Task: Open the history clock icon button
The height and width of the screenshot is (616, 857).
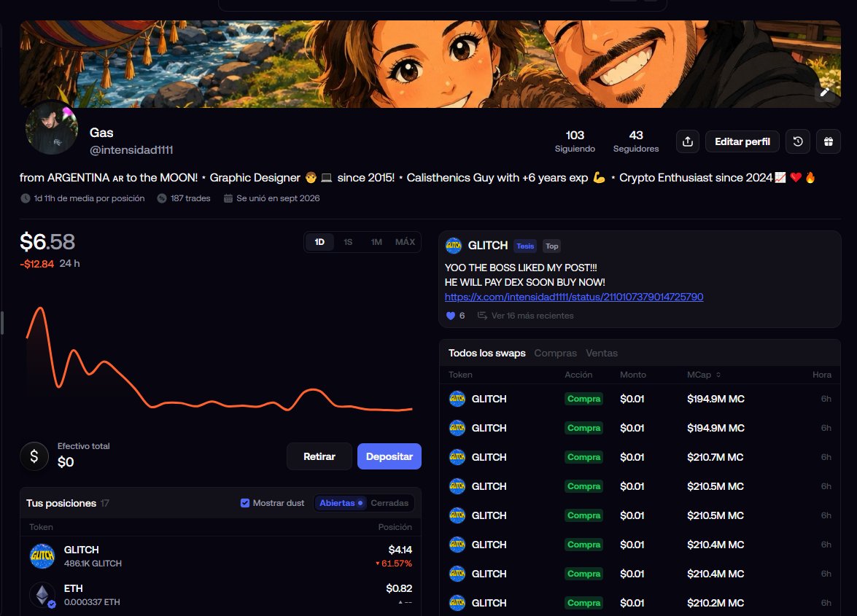Action: 798,141
